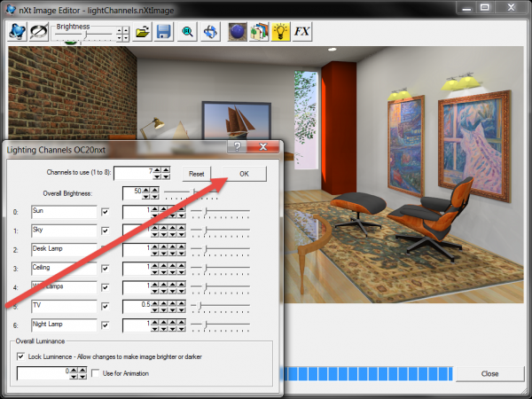Click the Reset button
This screenshot has height=399, width=532.
pos(197,174)
